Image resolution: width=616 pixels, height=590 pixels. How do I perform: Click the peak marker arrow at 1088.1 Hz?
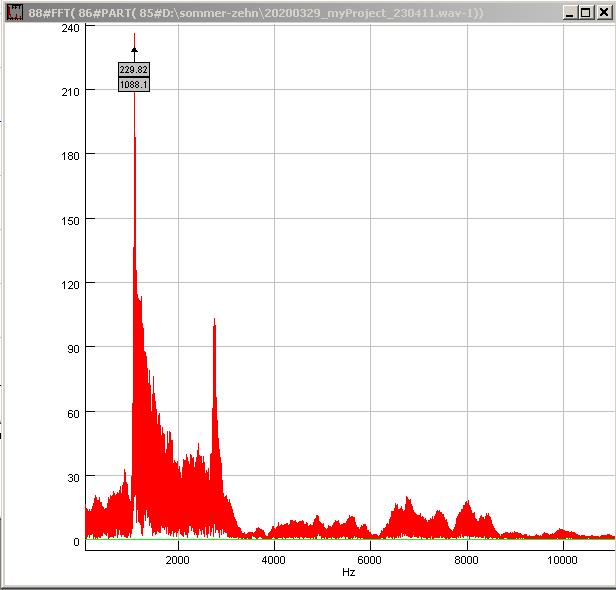pos(134,50)
